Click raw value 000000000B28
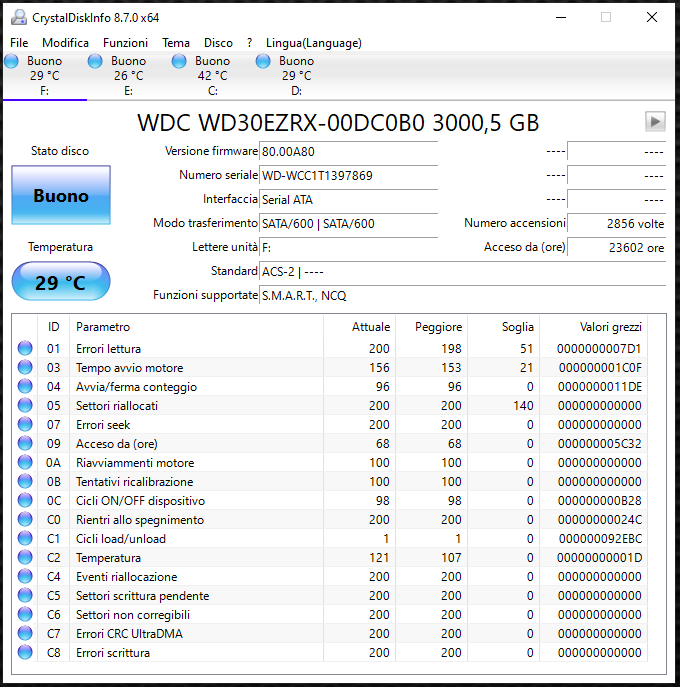Viewport: 680px width, 687px height. coord(599,501)
